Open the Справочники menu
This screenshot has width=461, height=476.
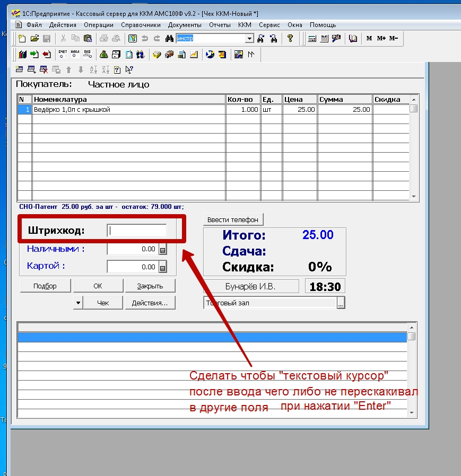[141, 25]
